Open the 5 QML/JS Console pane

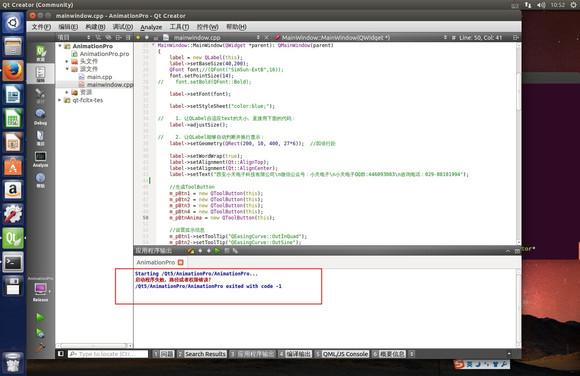pyautogui.click(x=342, y=354)
